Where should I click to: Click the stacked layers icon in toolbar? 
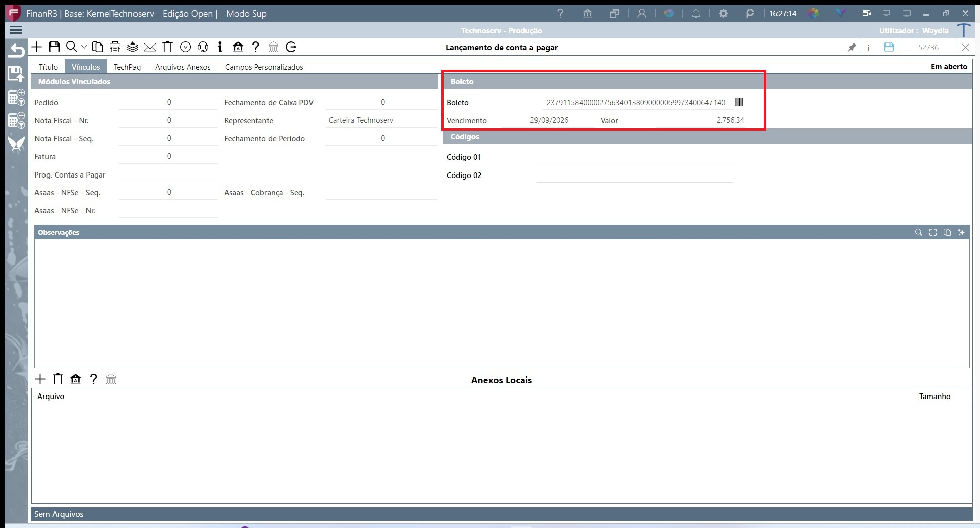click(132, 47)
